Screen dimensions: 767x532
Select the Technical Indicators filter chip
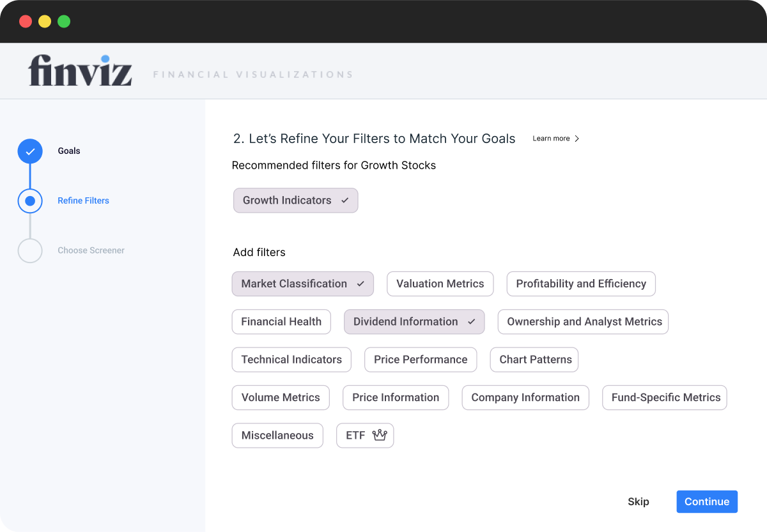click(x=291, y=360)
